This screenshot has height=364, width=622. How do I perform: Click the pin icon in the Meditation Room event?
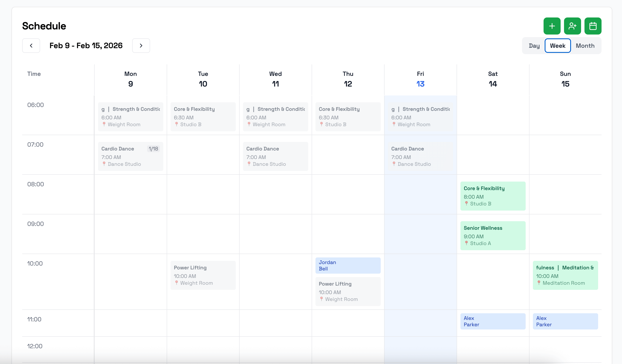(539, 283)
